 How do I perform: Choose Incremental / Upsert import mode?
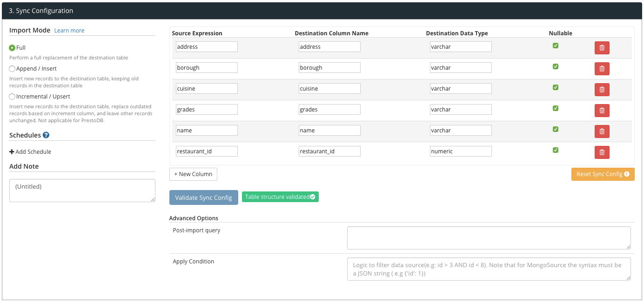(12, 96)
